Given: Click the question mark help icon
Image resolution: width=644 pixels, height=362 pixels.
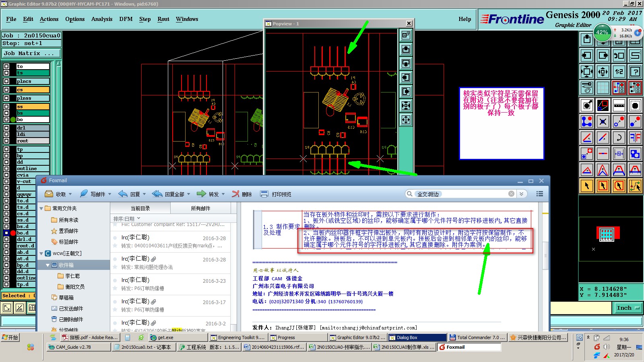Looking at the screenshot, I should pos(635,72).
